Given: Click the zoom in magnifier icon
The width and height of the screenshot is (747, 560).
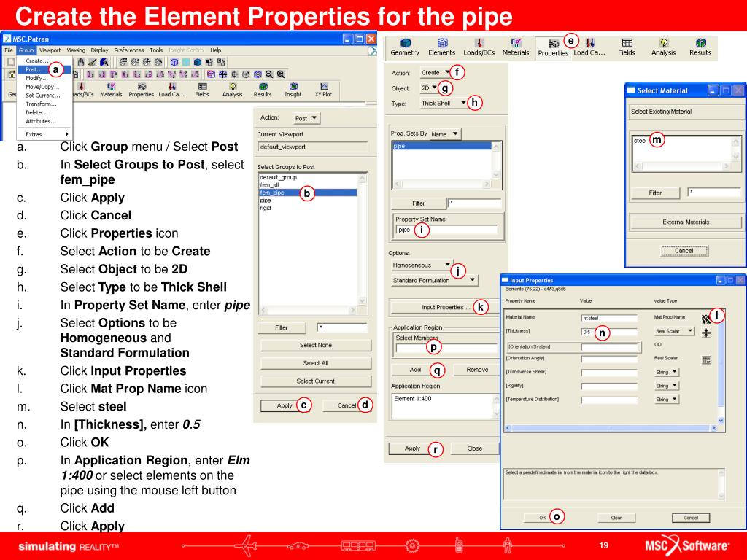Looking at the screenshot, I should pos(281,74).
